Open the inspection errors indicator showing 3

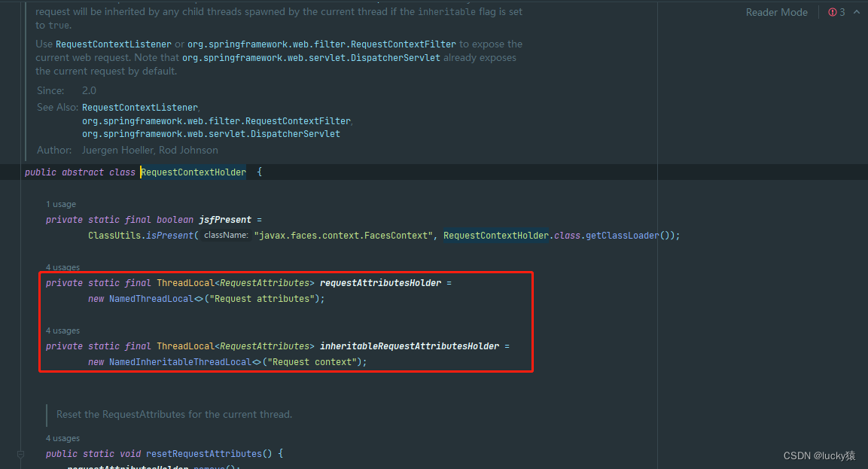(836, 12)
